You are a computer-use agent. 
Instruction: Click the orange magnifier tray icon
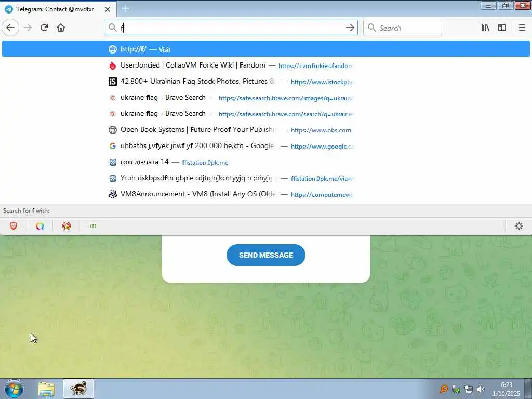click(444, 389)
